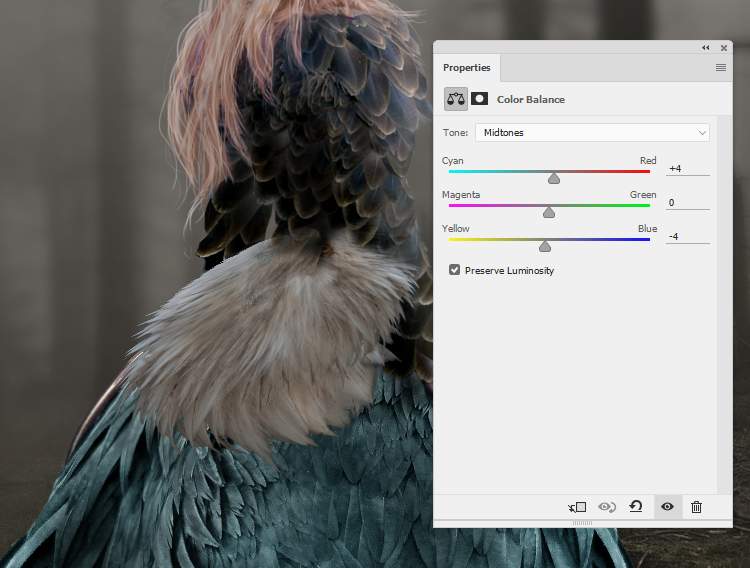This screenshot has width=750, height=568.
Task: Click the Yellow-Blue value field showing -4
Action: 687,236
